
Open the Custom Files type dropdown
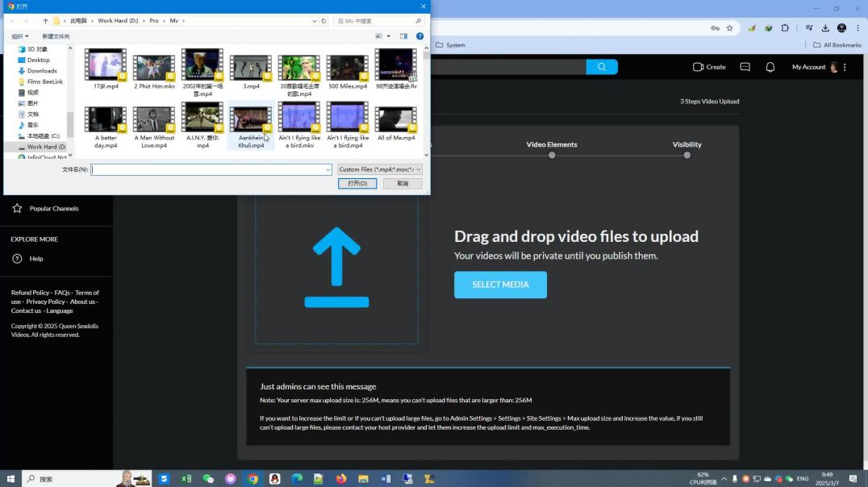tap(380, 169)
